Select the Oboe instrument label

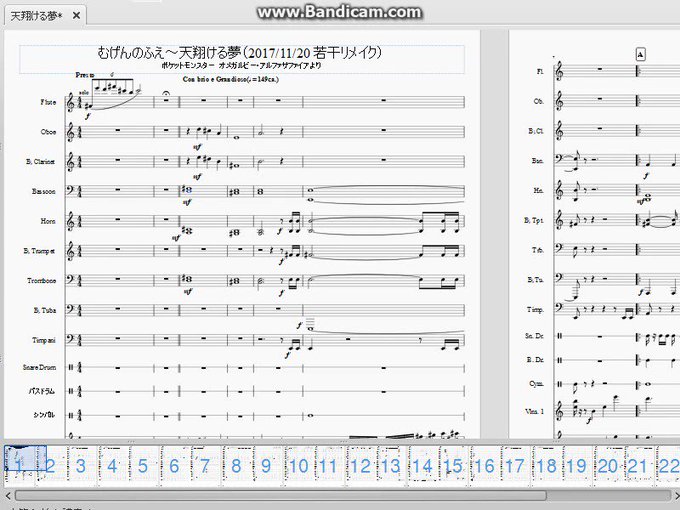[x=48, y=132]
